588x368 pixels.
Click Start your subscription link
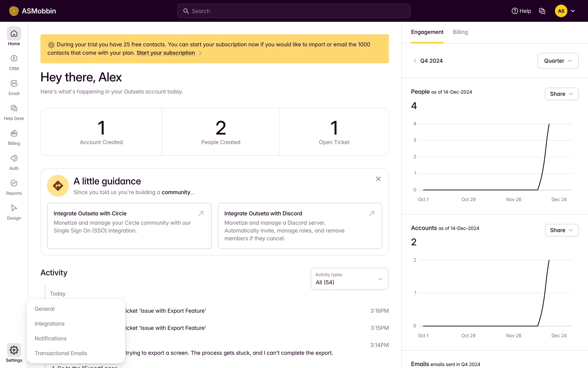click(166, 53)
